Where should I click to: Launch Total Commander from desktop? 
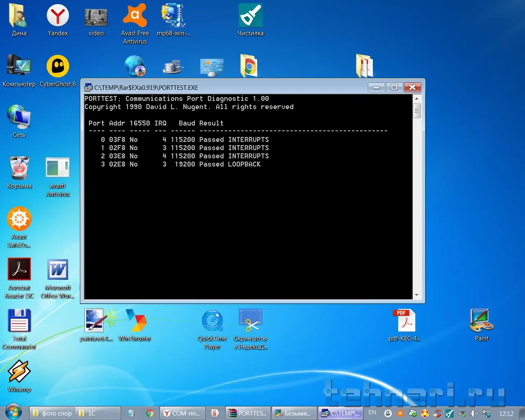(x=19, y=321)
